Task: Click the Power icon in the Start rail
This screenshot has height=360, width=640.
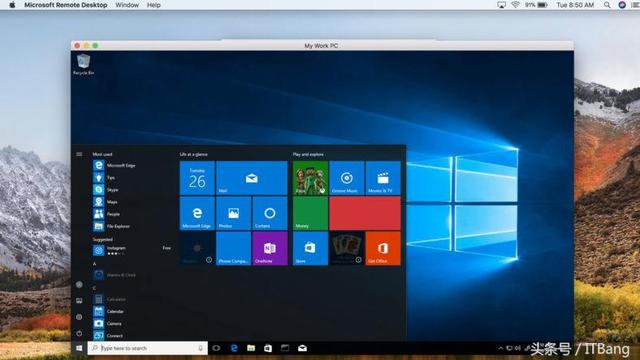Action: pyautogui.click(x=79, y=333)
